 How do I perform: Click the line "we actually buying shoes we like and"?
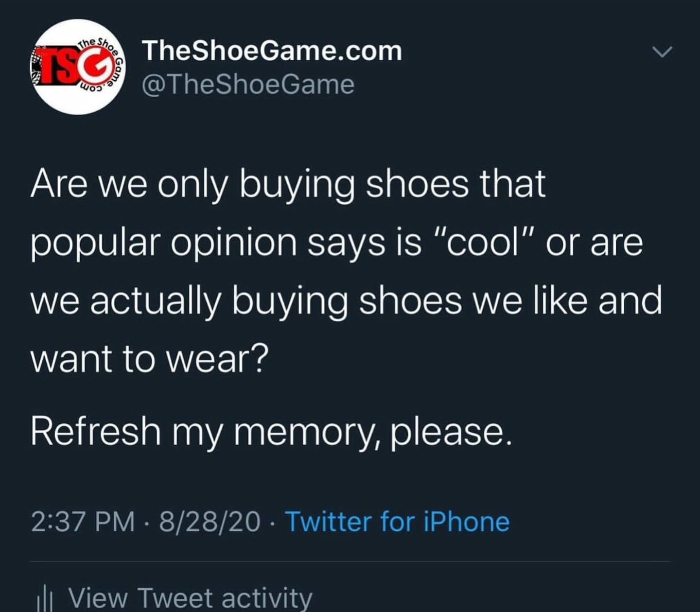click(346, 301)
